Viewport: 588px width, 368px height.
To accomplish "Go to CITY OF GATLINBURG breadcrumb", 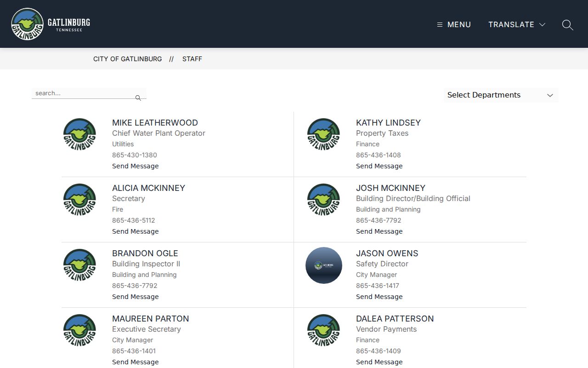I will 128,59.
